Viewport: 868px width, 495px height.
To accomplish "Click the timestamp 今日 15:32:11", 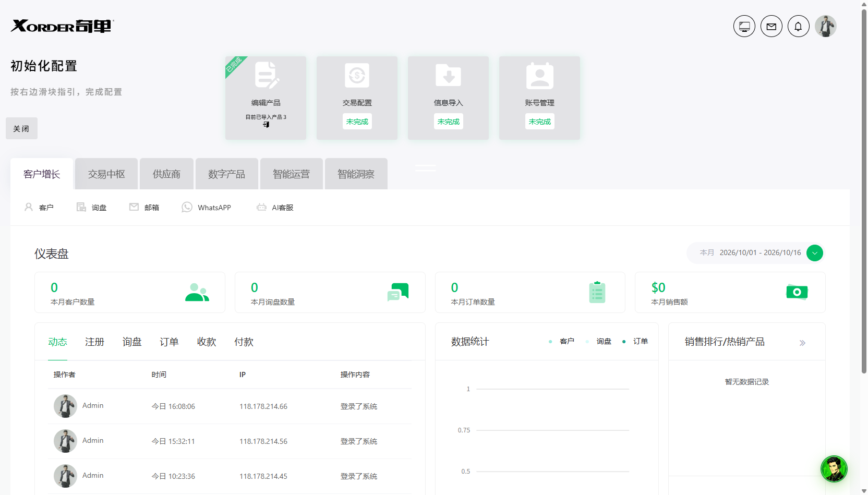I will [173, 441].
